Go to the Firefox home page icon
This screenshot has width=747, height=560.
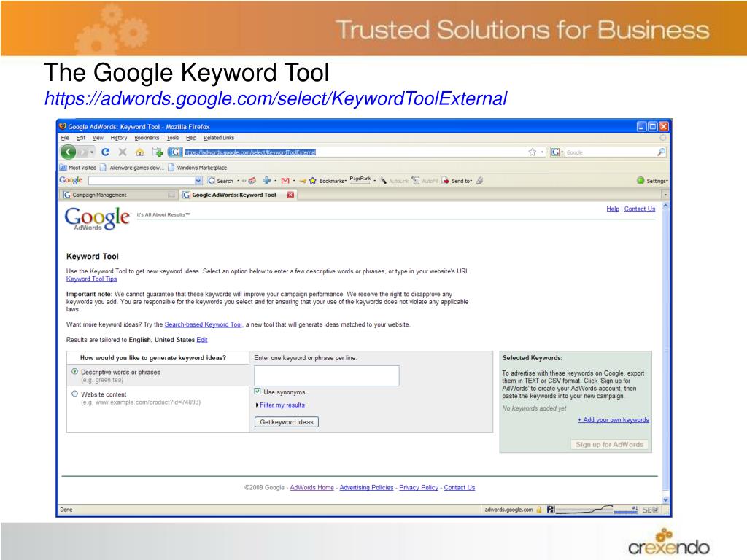139,152
